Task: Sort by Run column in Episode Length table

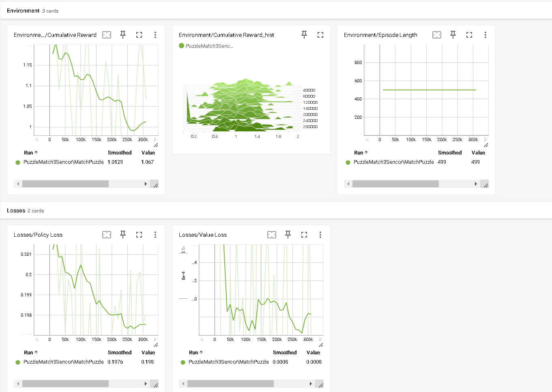Action: (361, 153)
